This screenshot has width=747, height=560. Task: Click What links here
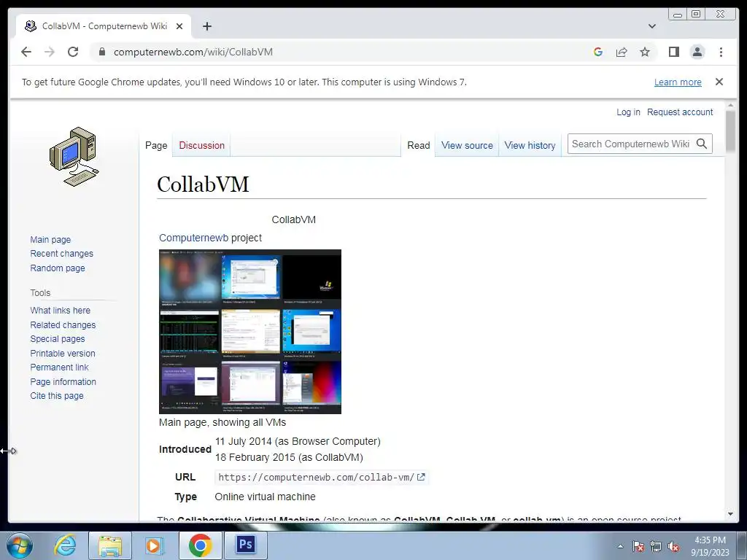pyautogui.click(x=60, y=311)
